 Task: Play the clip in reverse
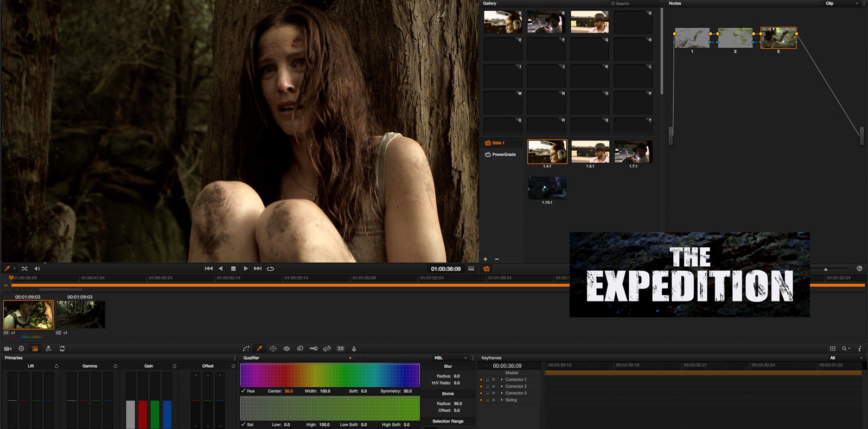220,268
